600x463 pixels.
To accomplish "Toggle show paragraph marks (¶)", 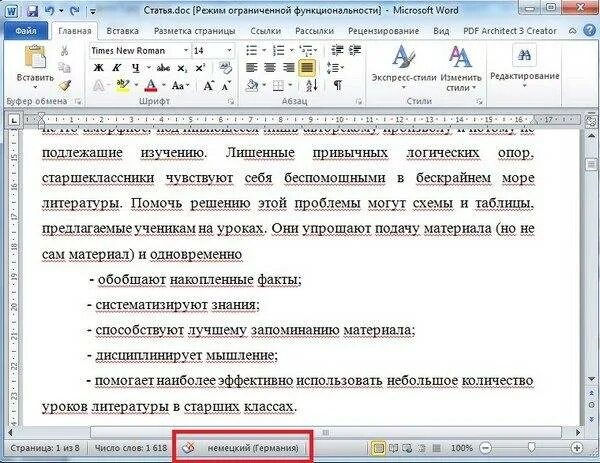I will (337, 85).
